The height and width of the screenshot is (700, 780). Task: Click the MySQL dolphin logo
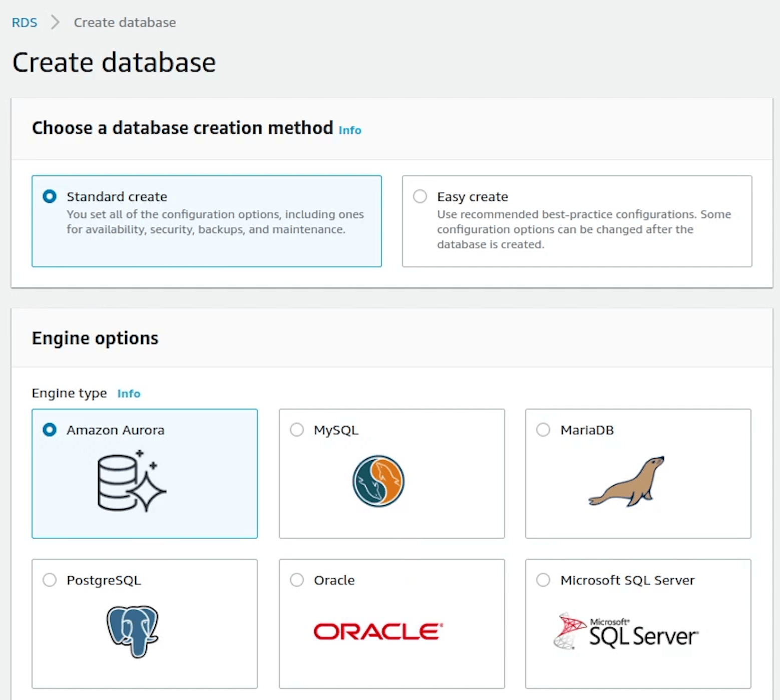[378, 481]
